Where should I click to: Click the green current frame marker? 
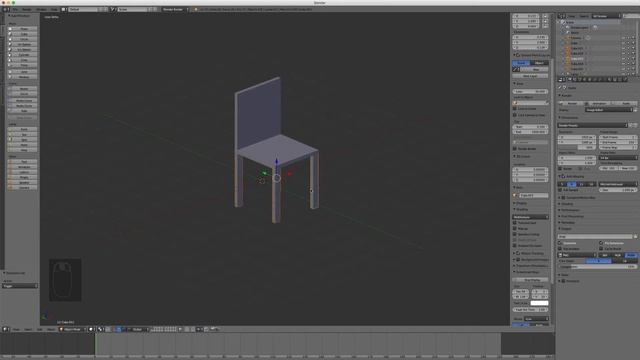pyautogui.click(x=95, y=345)
